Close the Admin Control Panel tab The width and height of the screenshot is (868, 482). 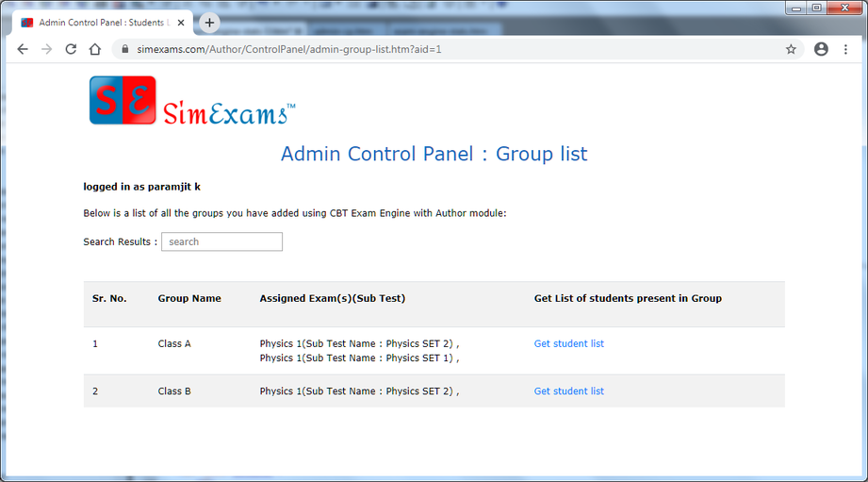click(181, 23)
